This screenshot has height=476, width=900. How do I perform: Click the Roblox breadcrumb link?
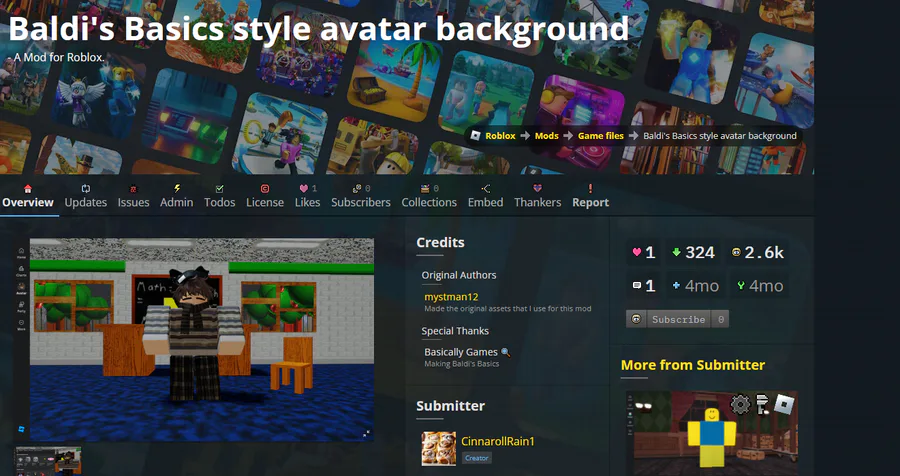(500, 136)
